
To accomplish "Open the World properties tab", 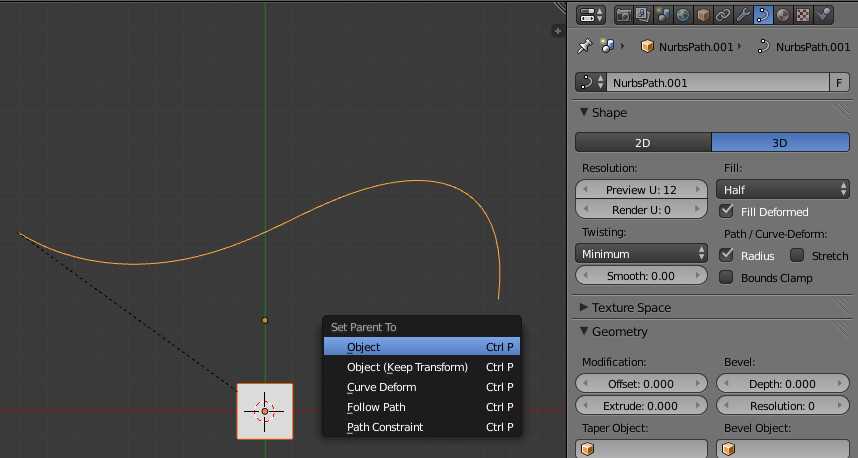I will [683, 15].
